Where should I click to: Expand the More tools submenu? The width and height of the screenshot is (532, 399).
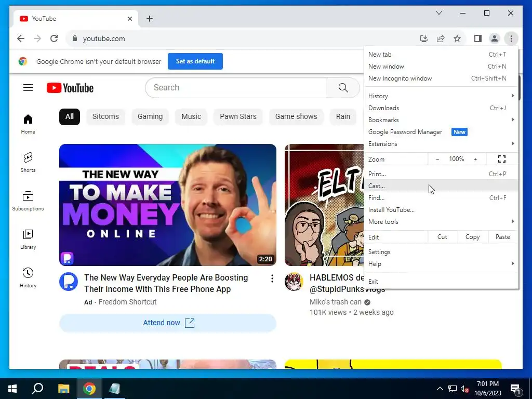click(441, 221)
